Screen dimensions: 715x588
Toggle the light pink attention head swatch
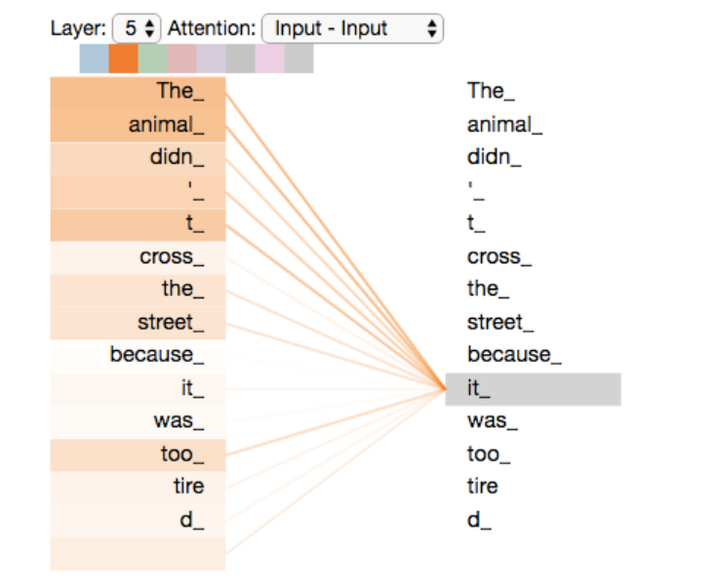pyautogui.click(x=269, y=59)
